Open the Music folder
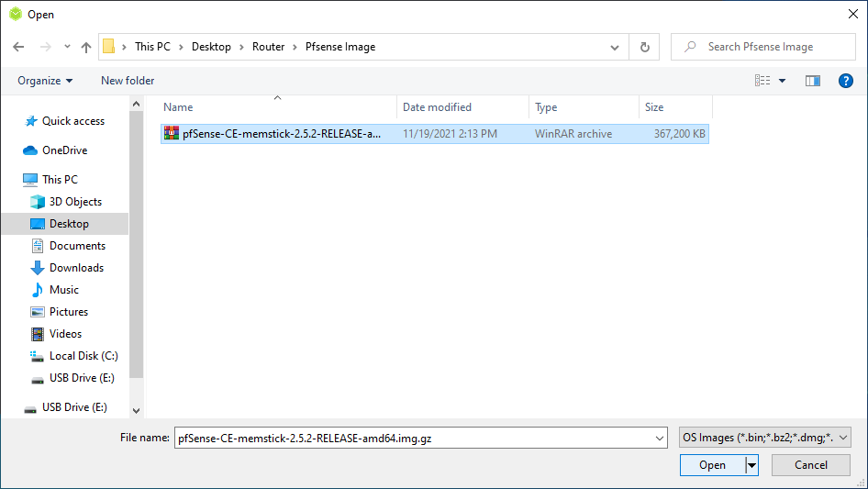Screen dimensions: 868x489 64,290
